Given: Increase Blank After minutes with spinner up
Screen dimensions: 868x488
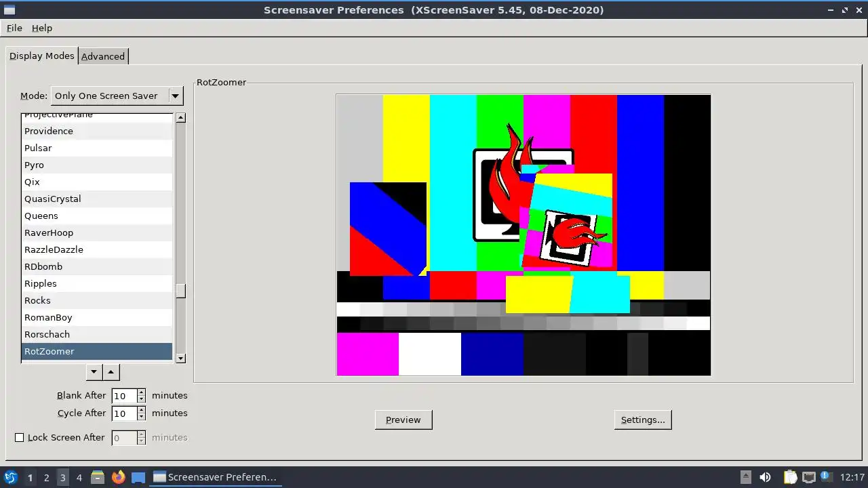Looking at the screenshot, I should click(x=141, y=392).
